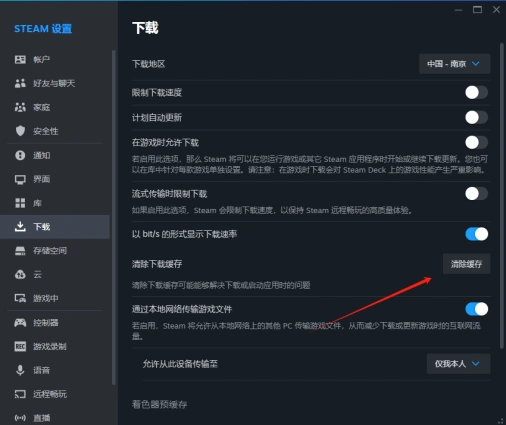Click the 好友与聊天 friends icon
Image resolution: width=506 pixels, height=425 pixels.
(20, 83)
